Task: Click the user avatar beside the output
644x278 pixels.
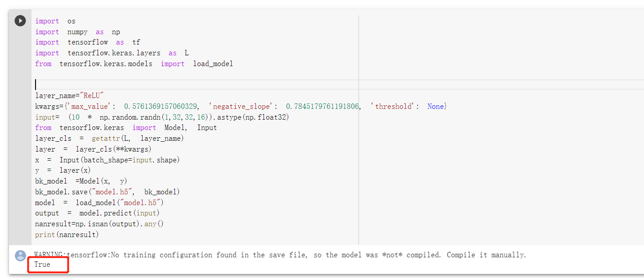Action: pyautogui.click(x=20, y=256)
